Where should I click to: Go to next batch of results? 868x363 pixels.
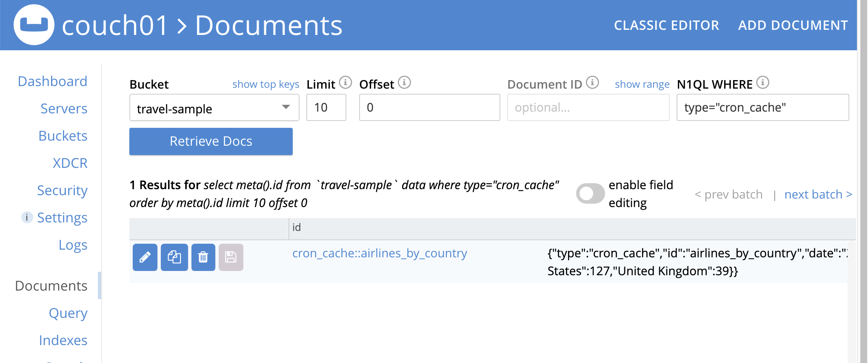[818, 194]
